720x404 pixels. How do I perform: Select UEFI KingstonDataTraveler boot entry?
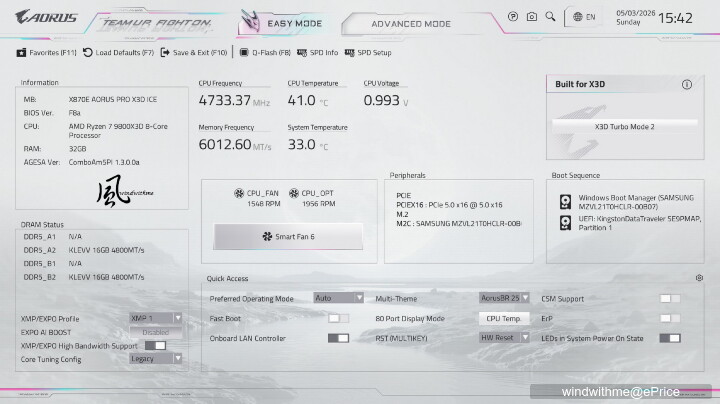click(630, 223)
